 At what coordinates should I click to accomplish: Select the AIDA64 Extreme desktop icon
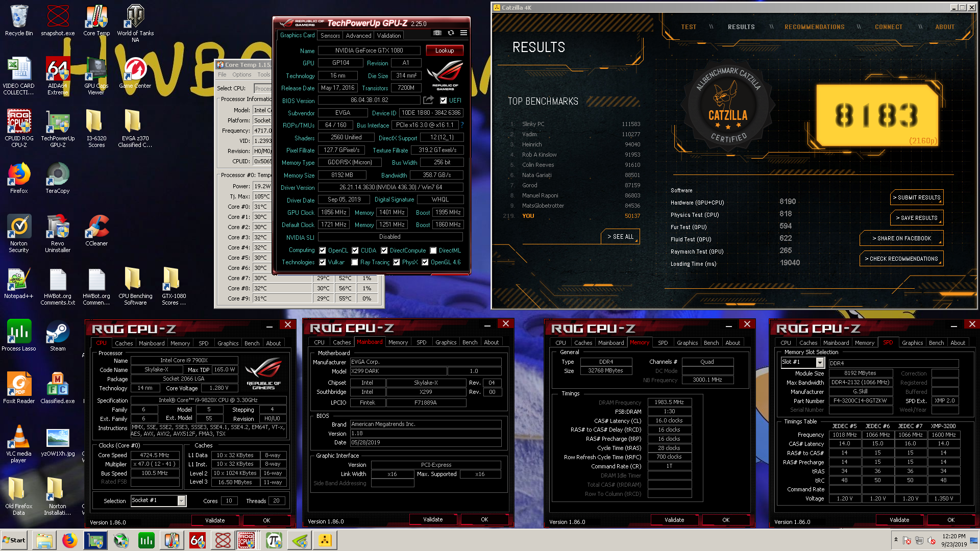pos(58,76)
